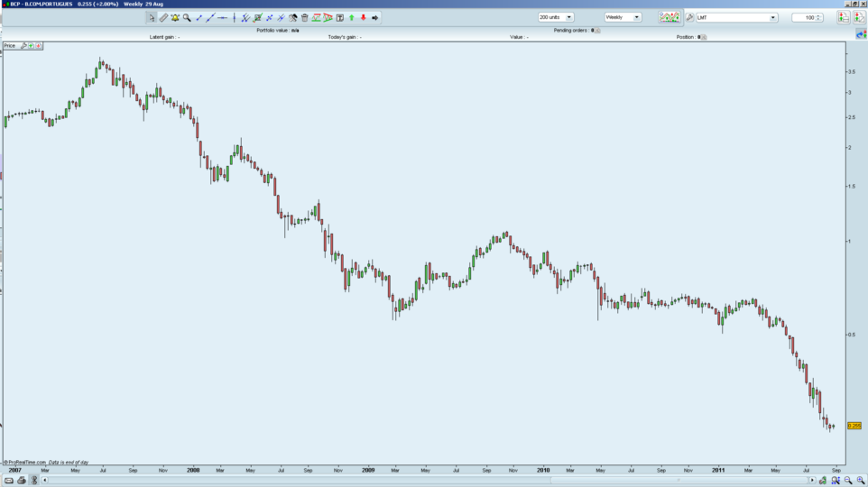Viewport: 868px width, 487px height.
Task: Click the 2008 year label on time axis
Action: tap(193, 471)
